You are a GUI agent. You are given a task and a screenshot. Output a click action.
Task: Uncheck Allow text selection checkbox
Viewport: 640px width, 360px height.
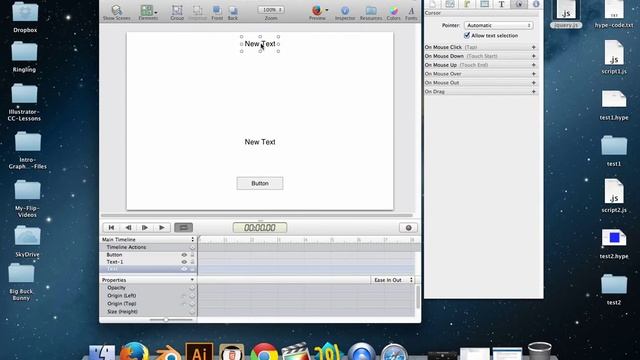[x=467, y=36]
